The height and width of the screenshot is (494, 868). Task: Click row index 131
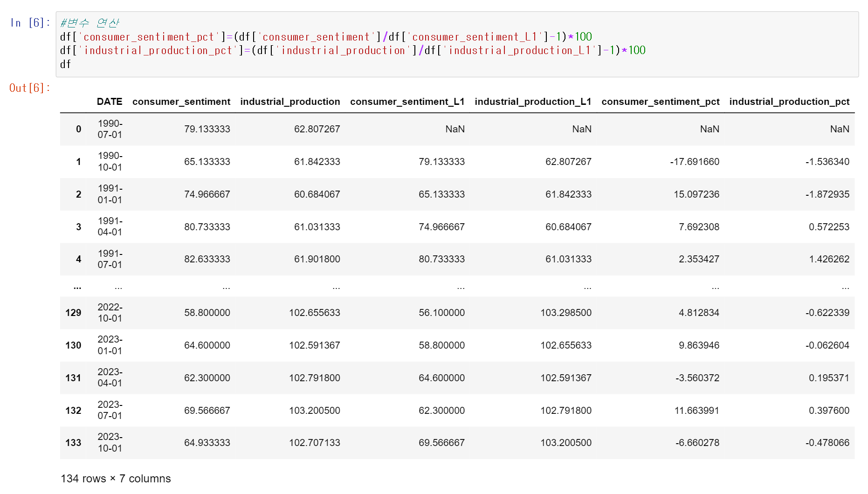point(73,378)
